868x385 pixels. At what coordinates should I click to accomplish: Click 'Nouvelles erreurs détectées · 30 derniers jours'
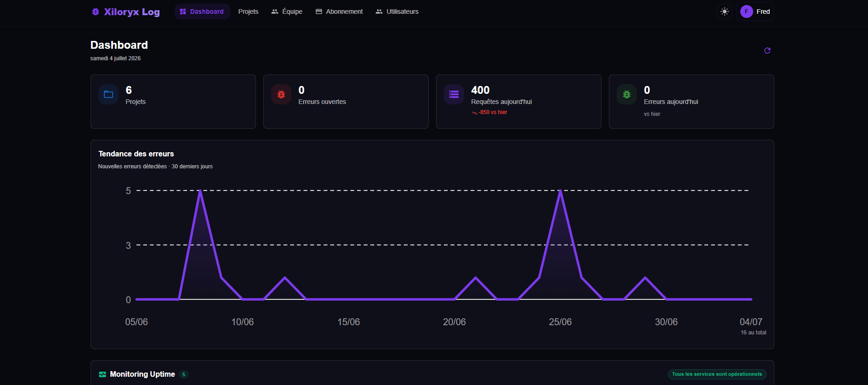click(x=155, y=167)
